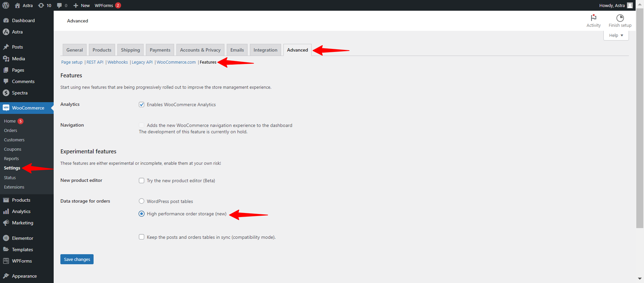Image resolution: width=644 pixels, height=283 pixels.
Task: Click the Save changes button
Action: pyautogui.click(x=77, y=259)
